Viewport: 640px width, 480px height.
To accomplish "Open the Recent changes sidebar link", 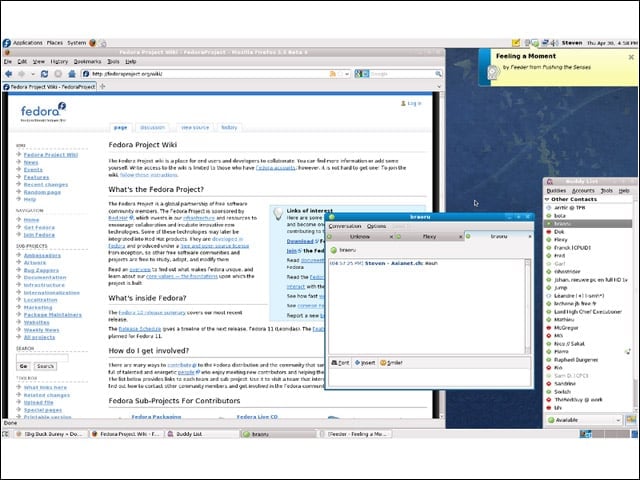I will click(x=46, y=184).
